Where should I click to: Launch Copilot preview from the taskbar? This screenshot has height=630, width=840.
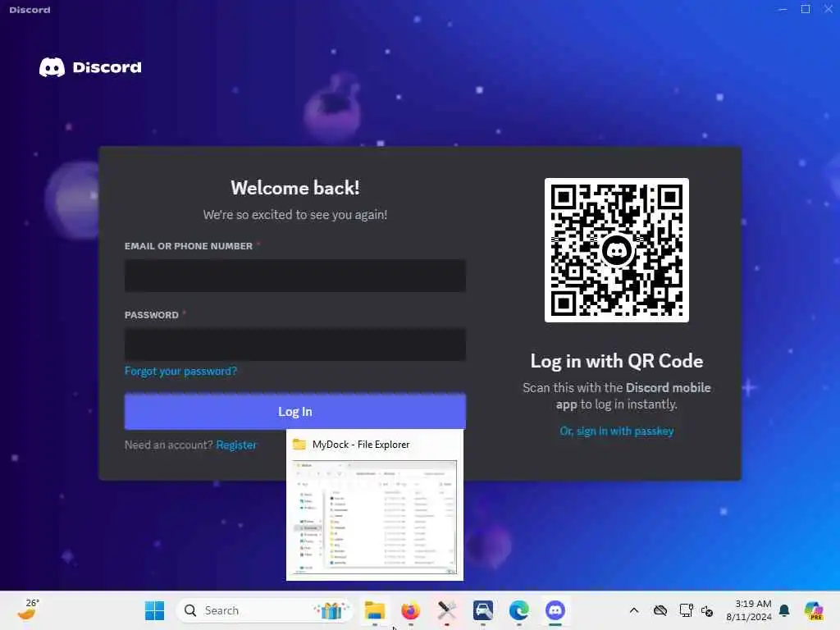click(x=814, y=610)
